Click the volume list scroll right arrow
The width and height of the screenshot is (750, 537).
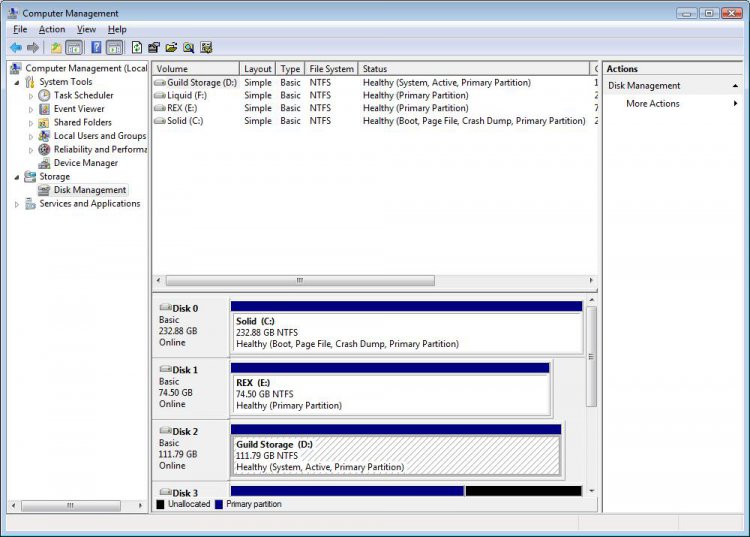click(591, 281)
